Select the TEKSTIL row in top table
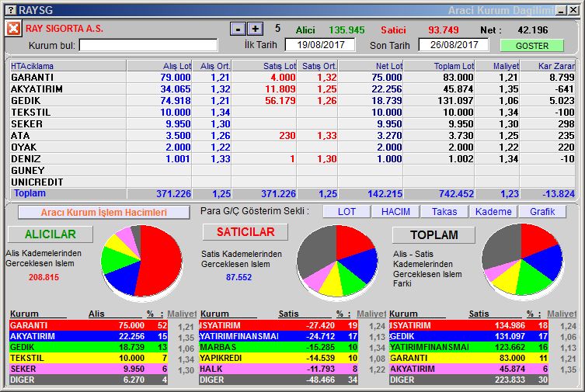Viewport: 585px width, 392px height. pos(292,112)
